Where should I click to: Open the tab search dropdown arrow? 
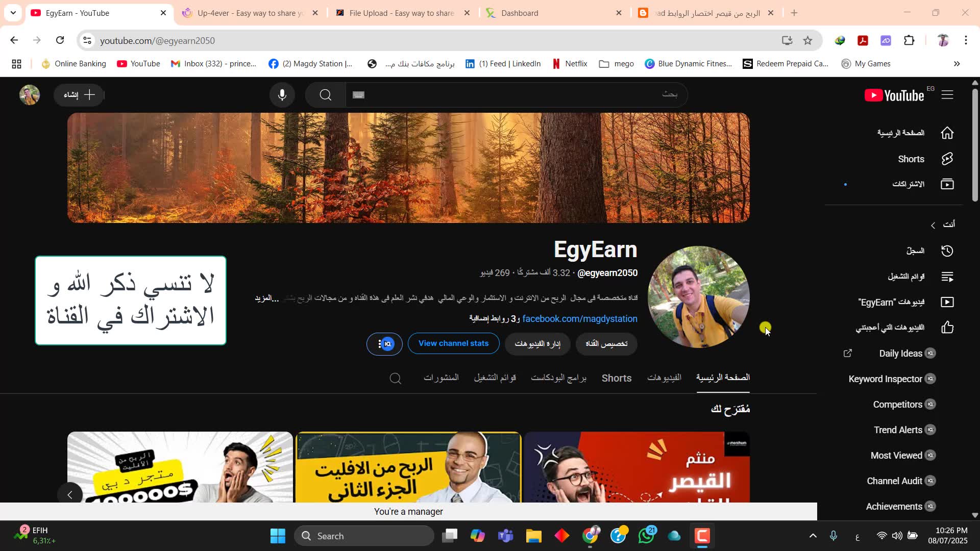coord(13,13)
